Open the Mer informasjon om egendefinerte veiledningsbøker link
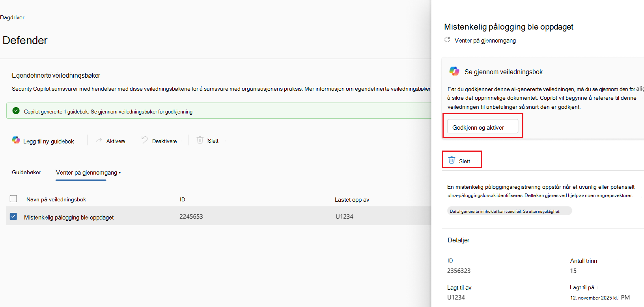The width and height of the screenshot is (644, 307). tap(368, 89)
